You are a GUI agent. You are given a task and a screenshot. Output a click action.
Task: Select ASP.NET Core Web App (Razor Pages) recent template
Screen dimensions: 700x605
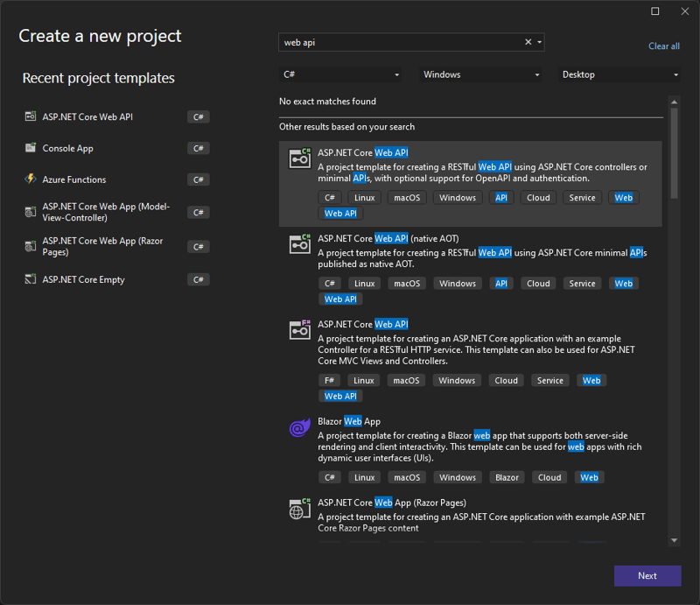pyautogui.click(x=103, y=247)
